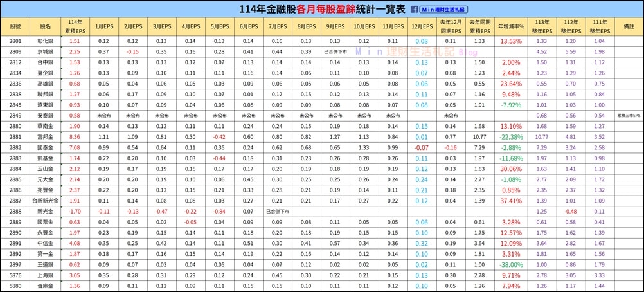This screenshot has height=292, width=644.
Task: Select the 112年整年EPS column header
Action: click(571, 27)
